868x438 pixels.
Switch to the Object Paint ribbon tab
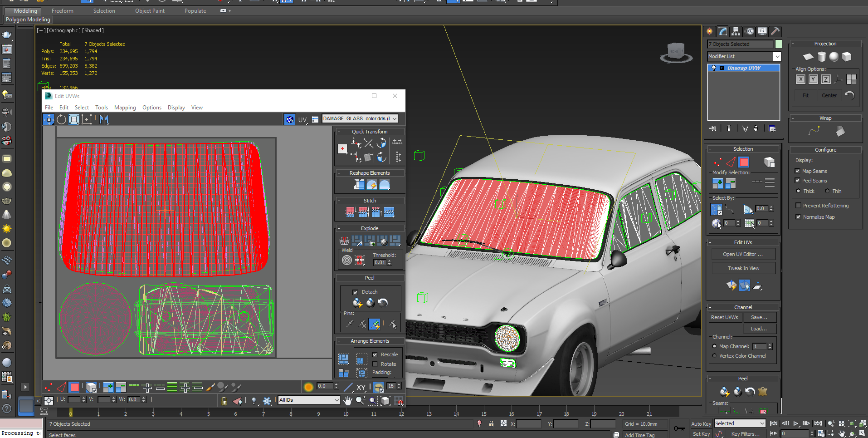click(x=150, y=11)
